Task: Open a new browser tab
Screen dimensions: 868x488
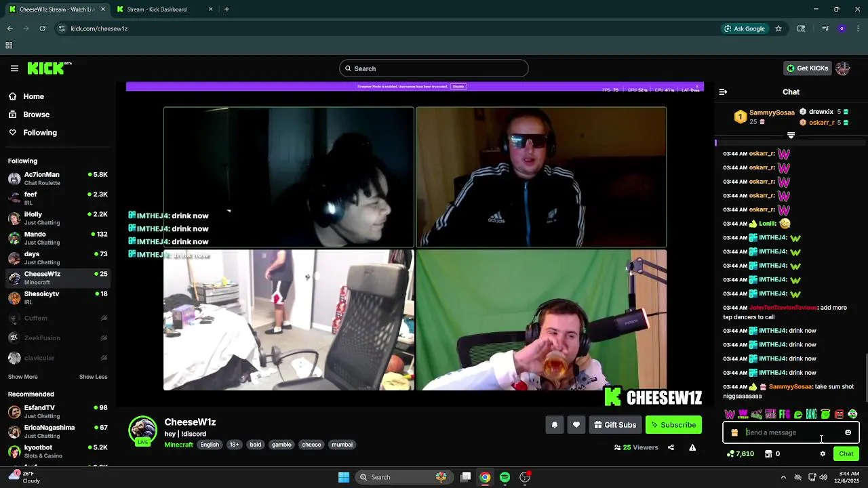Action: (226, 9)
